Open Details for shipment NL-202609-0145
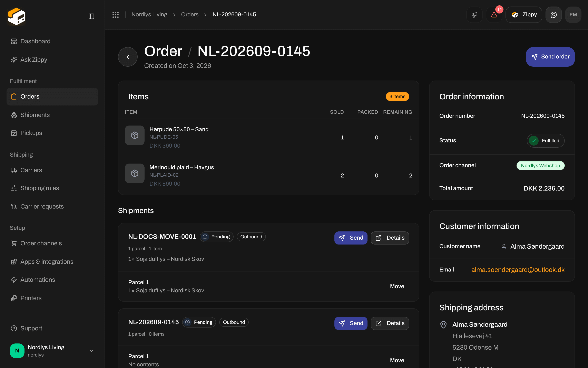The height and width of the screenshot is (368, 588). click(x=390, y=323)
